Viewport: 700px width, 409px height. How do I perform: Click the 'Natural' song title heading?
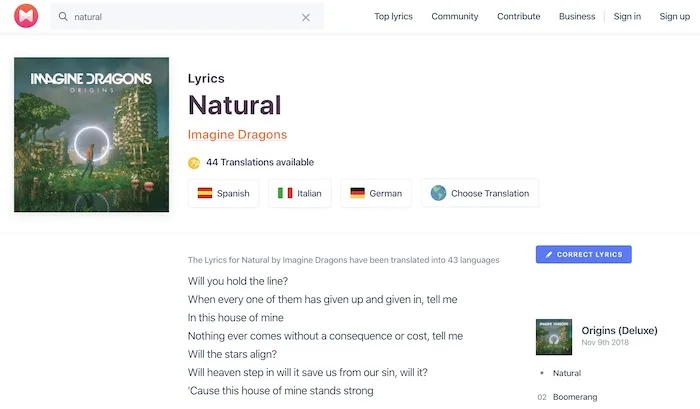coord(235,105)
